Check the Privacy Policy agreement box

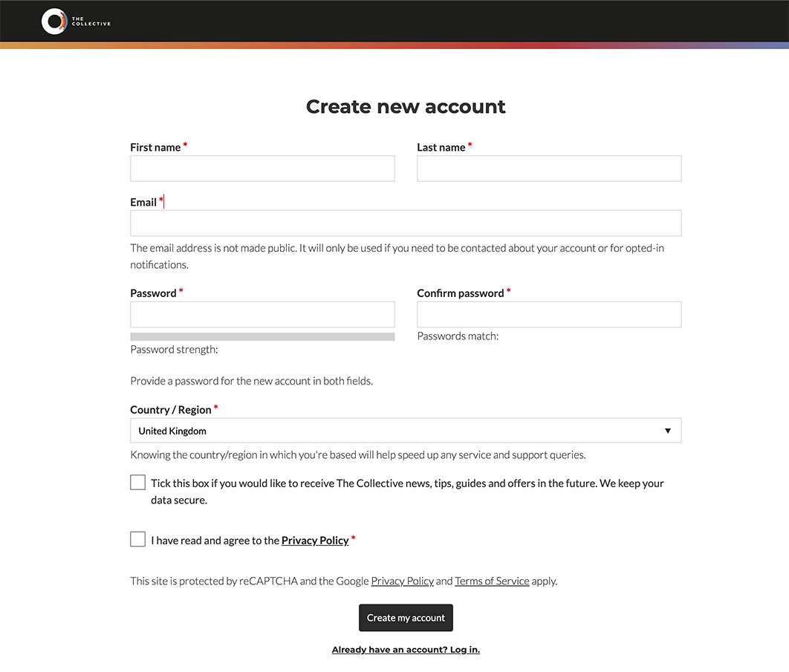137,538
